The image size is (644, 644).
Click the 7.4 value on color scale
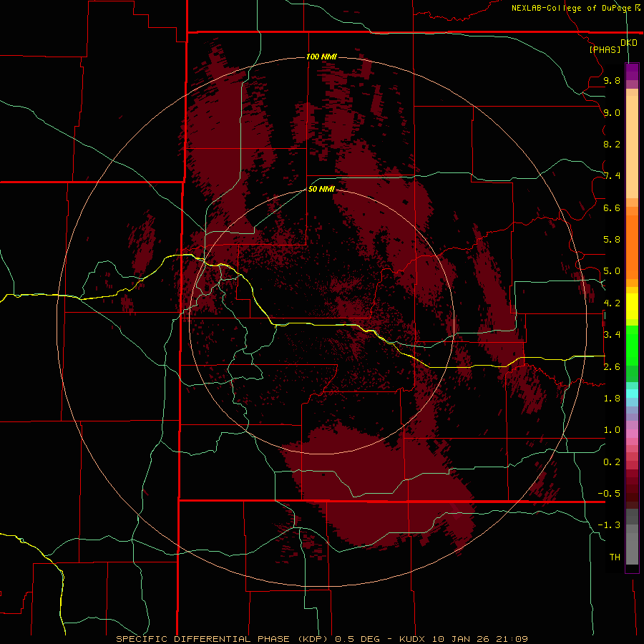click(x=612, y=176)
